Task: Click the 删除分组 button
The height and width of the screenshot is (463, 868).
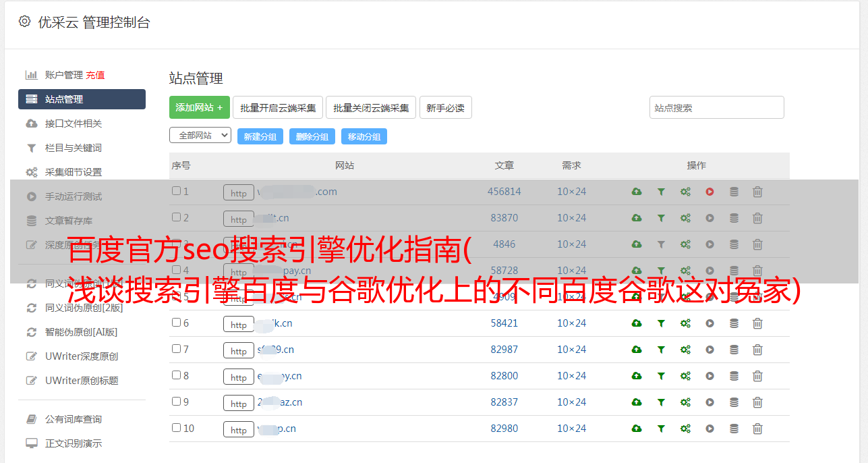Action: pos(312,136)
